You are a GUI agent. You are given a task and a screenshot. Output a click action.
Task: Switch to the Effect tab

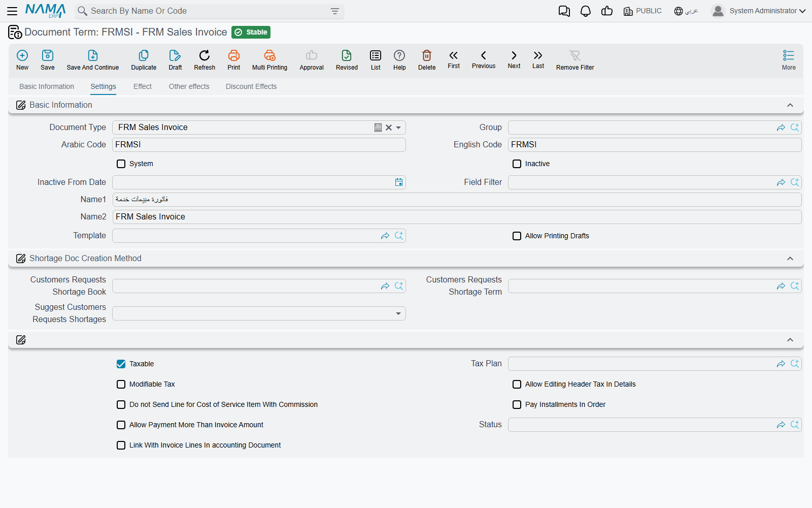(143, 86)
